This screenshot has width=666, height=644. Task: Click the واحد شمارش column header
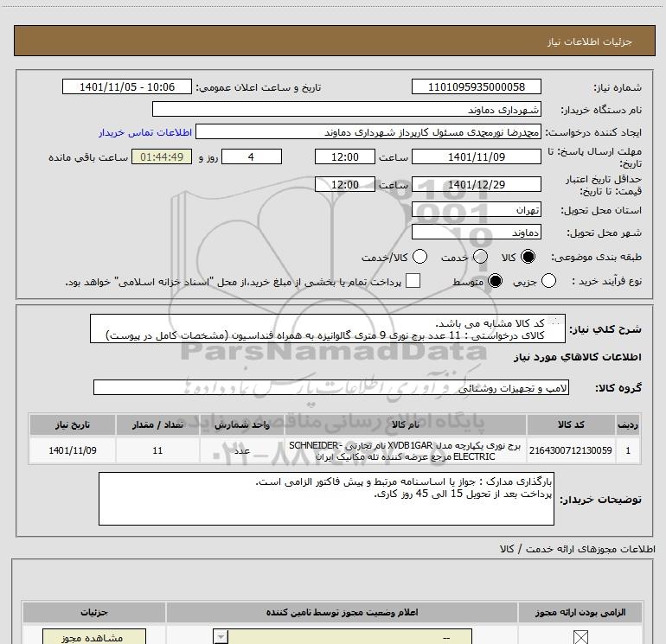242,424
